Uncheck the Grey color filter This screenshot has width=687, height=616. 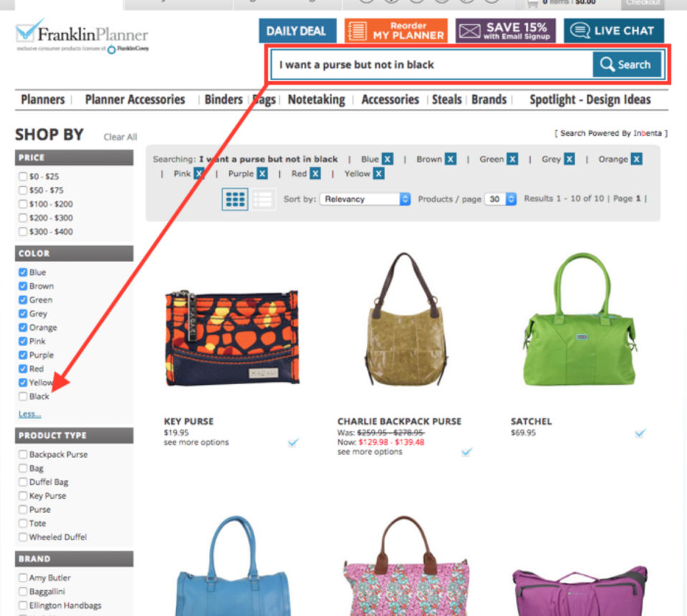tap(23, 313)
